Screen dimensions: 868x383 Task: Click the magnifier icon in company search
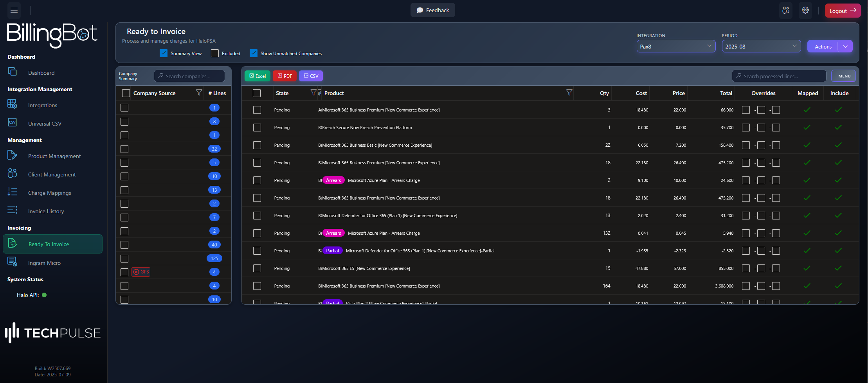pos(160,76)
